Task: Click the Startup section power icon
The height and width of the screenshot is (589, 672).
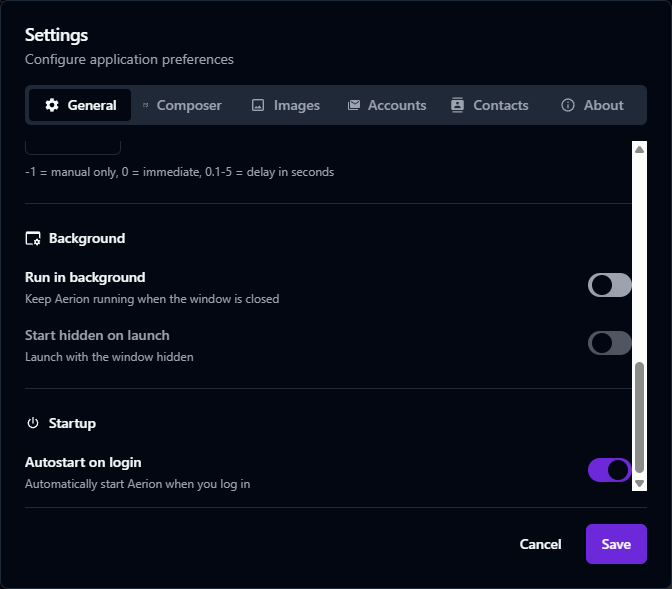Action: click(33, 424)
